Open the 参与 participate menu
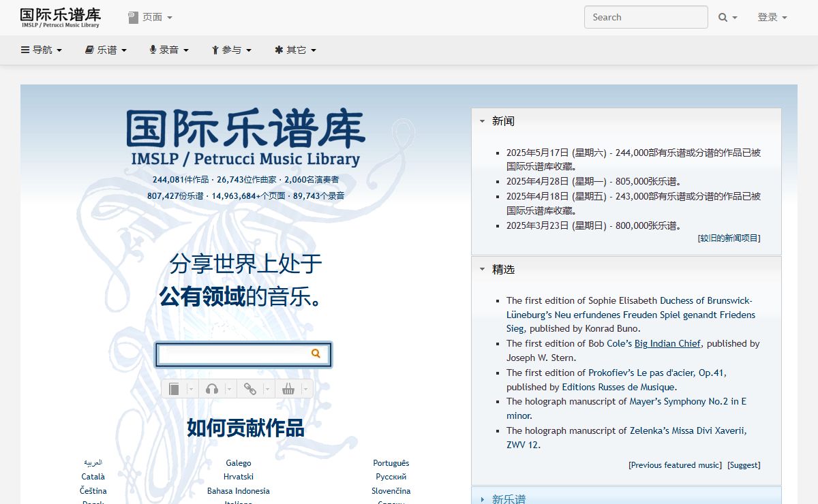 (x=231, y=50)
